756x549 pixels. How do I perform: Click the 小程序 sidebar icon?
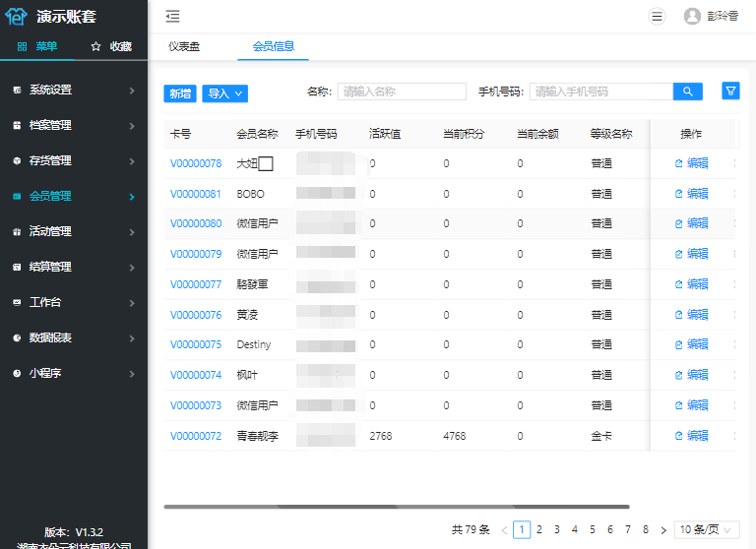17,374
